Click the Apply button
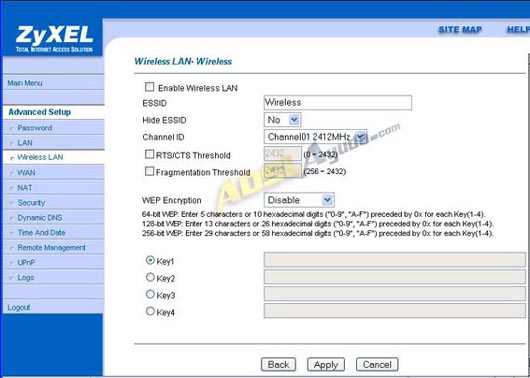Viewport: 530px width, 378px height. (x=326, y=364)
